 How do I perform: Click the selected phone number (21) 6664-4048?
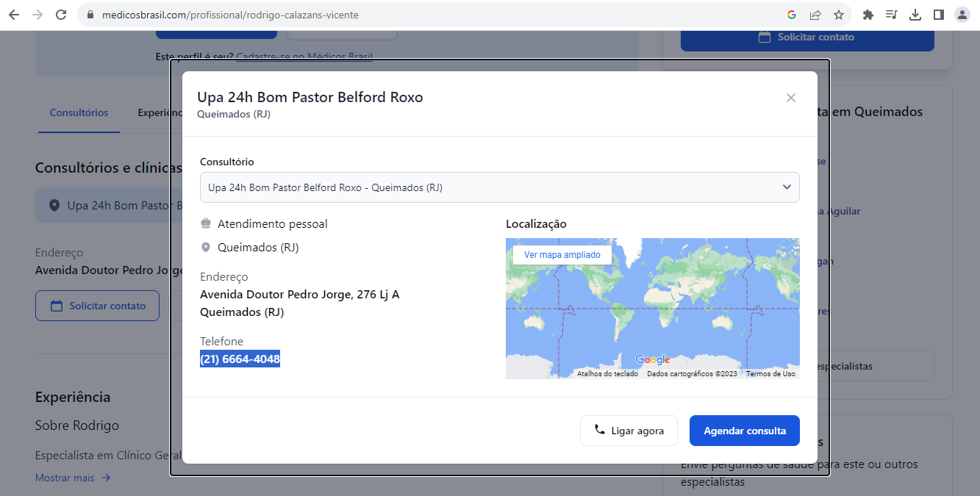(x=240, y=359)
